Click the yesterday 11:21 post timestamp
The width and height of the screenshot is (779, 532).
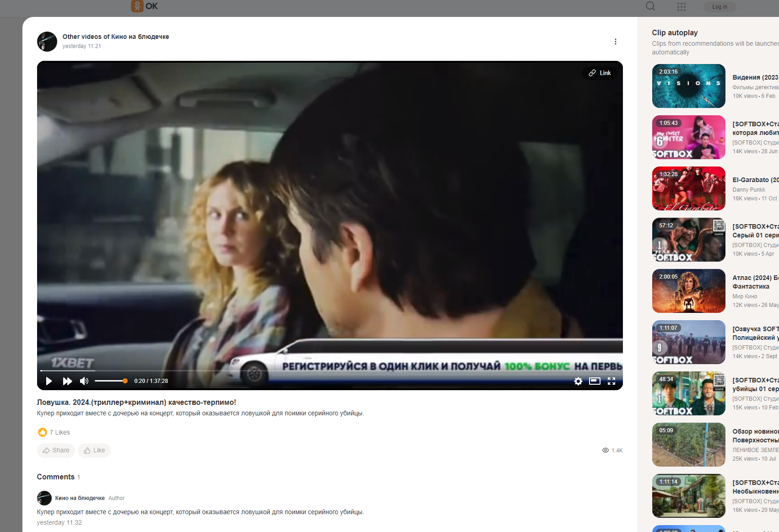[x=81, y=46]
